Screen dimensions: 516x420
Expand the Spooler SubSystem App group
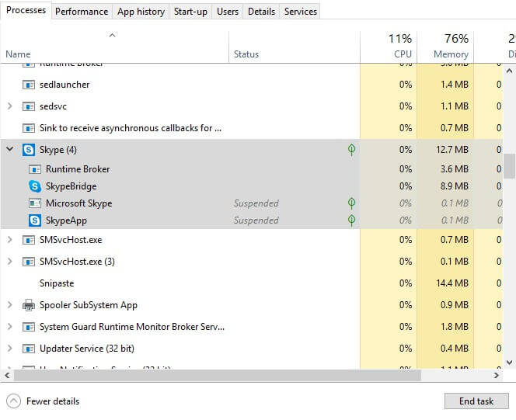tap(10, 304)
